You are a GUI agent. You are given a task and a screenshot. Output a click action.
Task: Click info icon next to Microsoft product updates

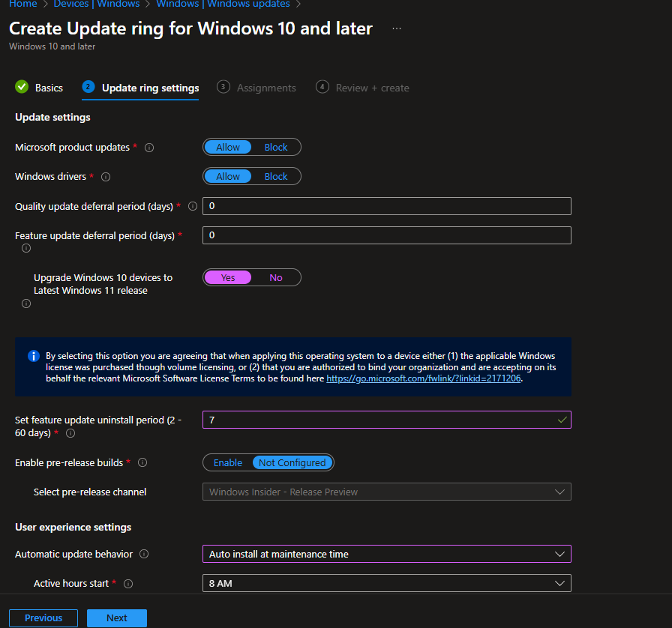tap(148, 148)
